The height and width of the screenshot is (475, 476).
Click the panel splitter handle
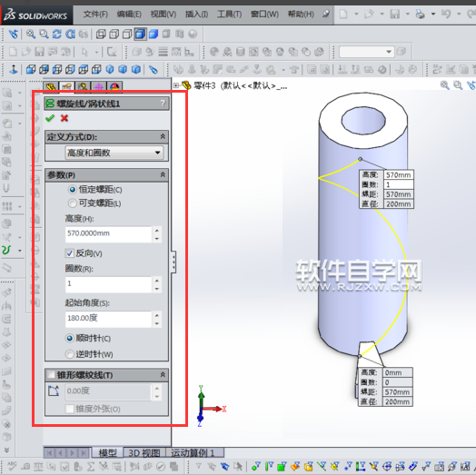click(x=174, y=262)
